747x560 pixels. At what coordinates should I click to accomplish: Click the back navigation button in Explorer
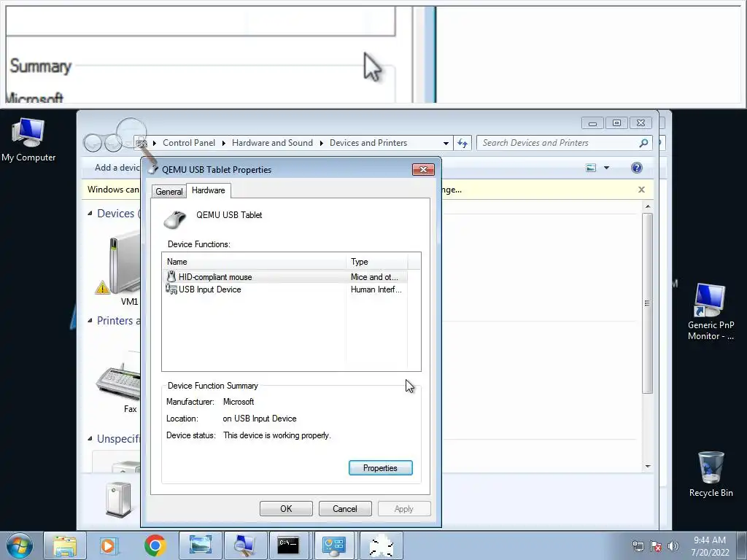click(x=93, y=142)
